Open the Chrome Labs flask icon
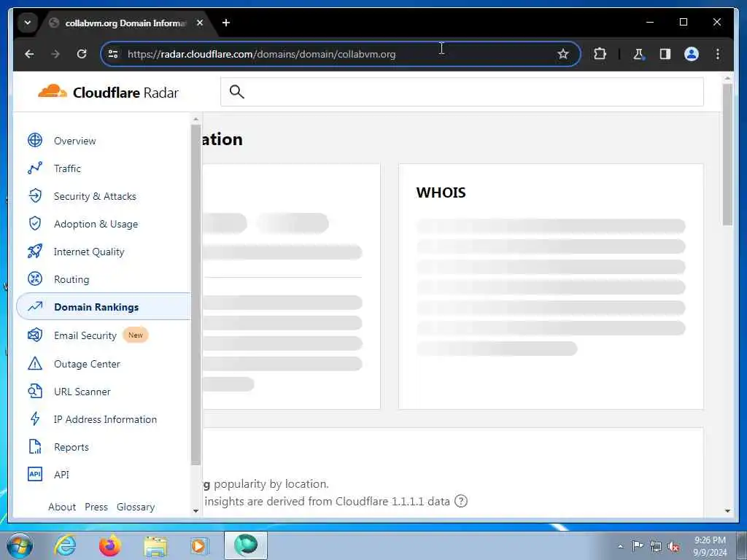 point(638,54)
